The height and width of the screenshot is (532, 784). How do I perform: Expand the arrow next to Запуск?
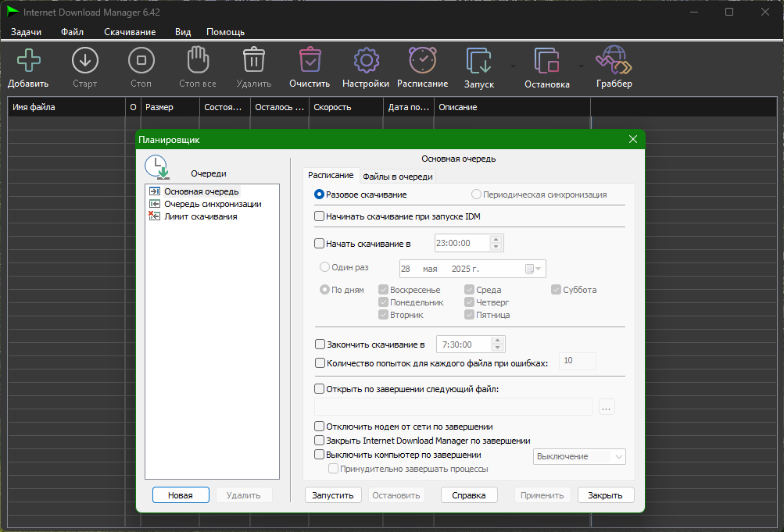point(513,66)
